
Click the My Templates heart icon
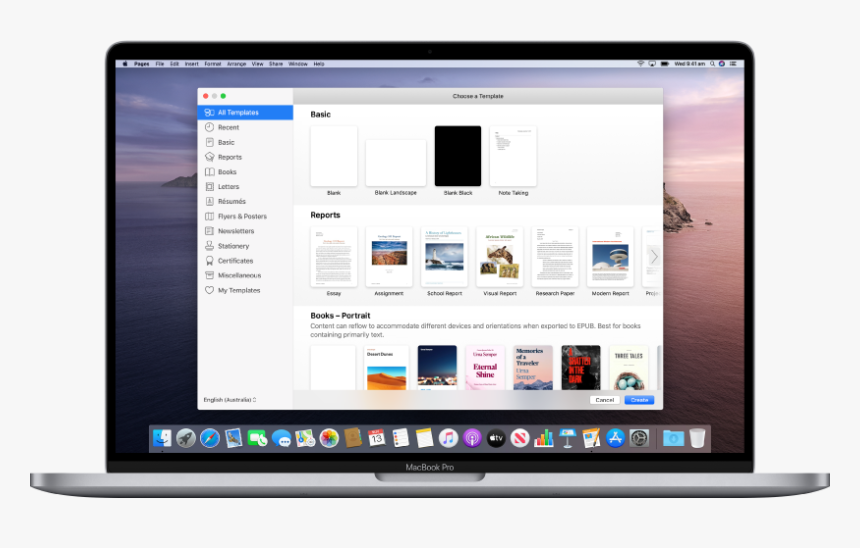209,290
